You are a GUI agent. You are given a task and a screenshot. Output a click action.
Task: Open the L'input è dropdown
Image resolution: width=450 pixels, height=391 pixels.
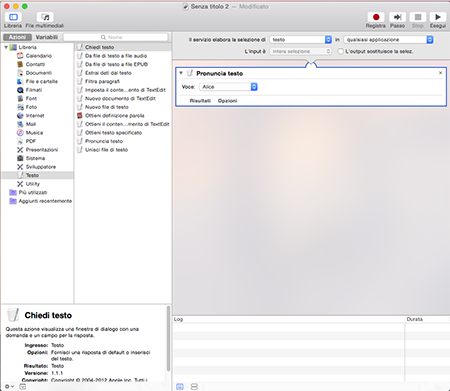click(x=300, y=51)
